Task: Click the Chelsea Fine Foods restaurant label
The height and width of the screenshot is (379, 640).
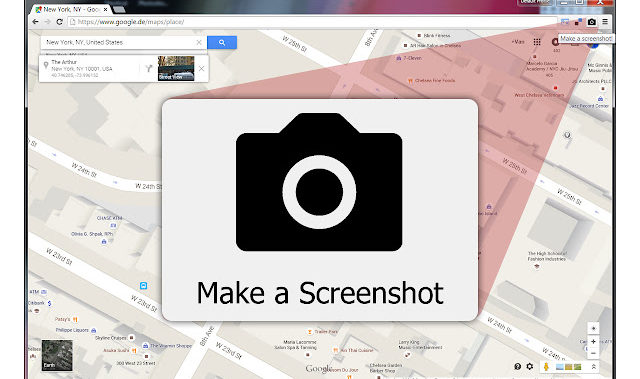Action: [435, 81]
